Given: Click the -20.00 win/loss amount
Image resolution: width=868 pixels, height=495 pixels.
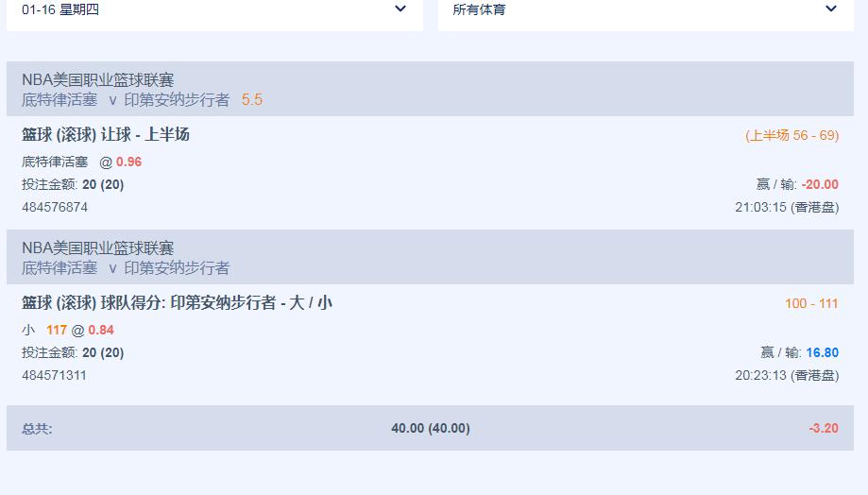Looking at the screenshot, I should 820,184.
